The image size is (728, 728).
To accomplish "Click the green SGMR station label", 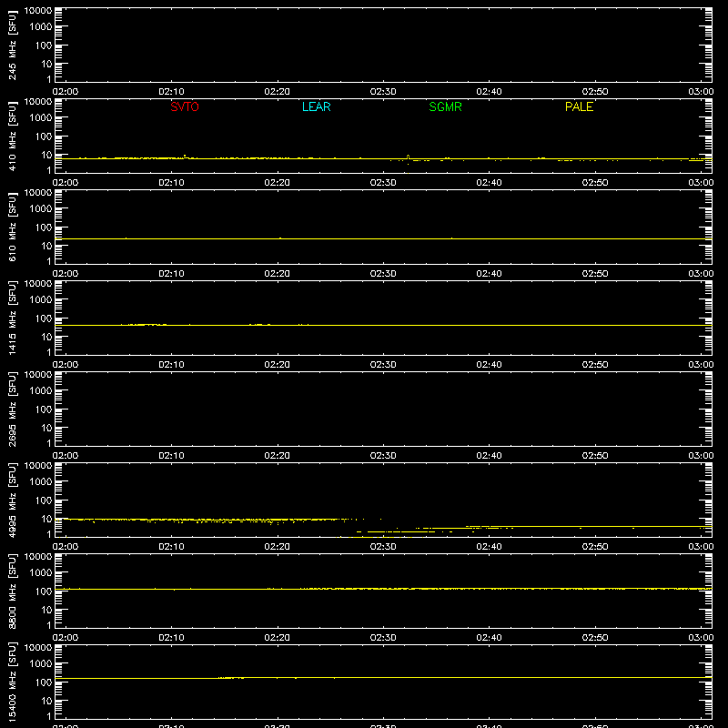I will coord(445,106).
